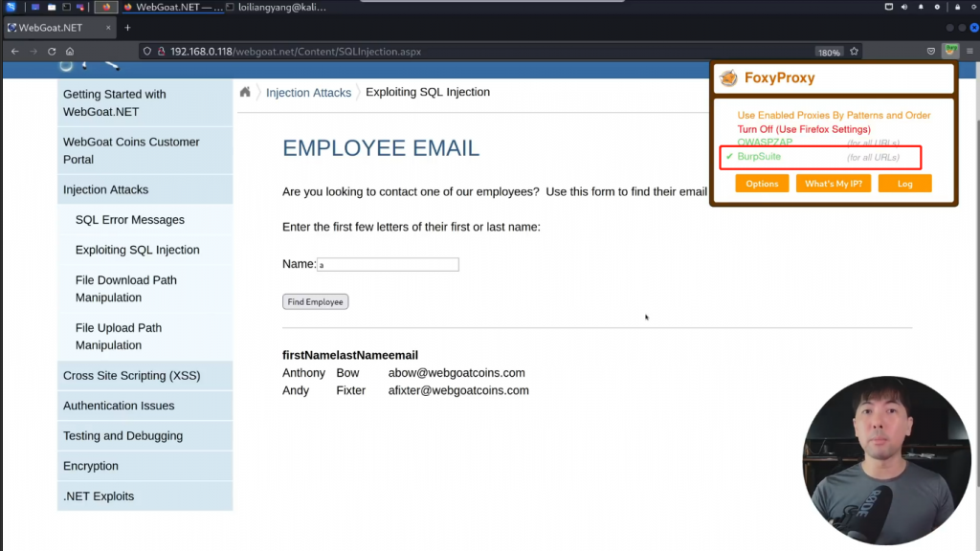Open WebGoat Coins Customer Portal menu
The image size is (980, 551).
coord(145,150)
